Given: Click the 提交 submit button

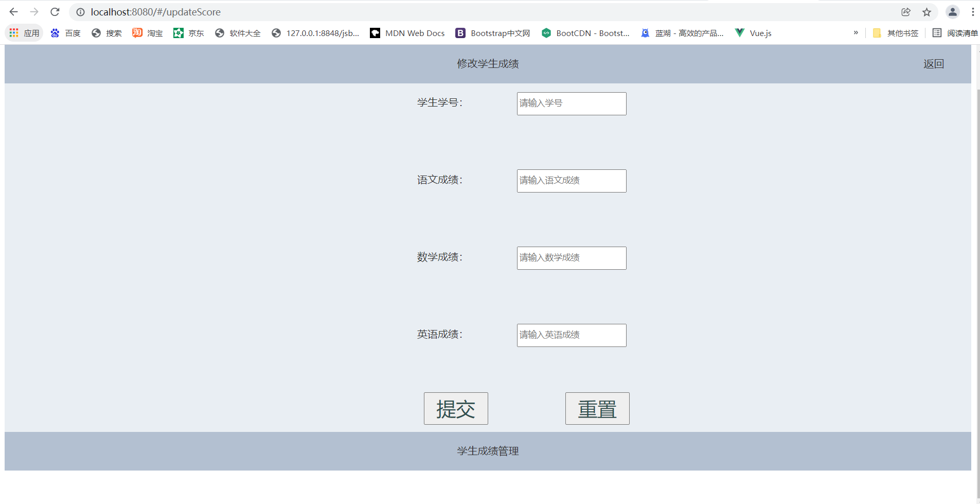Looking at the screenshot, I should [x=456, y=409].
